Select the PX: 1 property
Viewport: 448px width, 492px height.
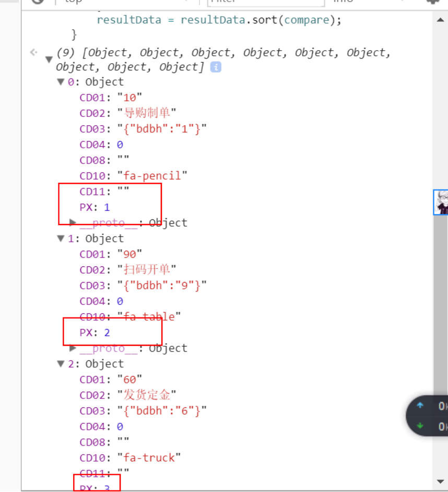[x=95, y=207]
